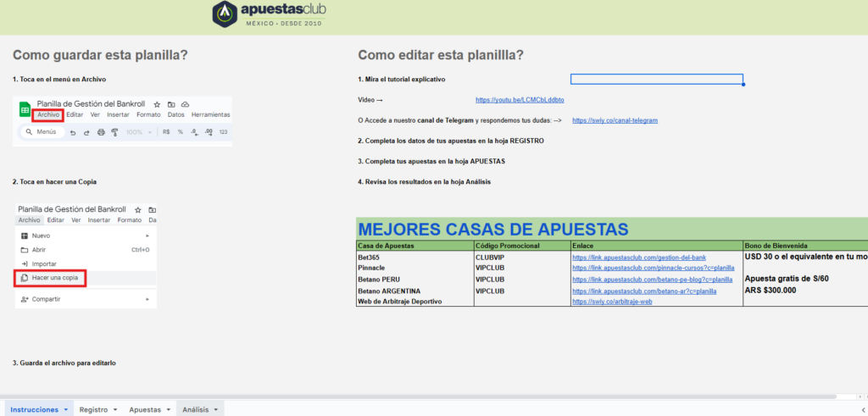Select the CLUBVIP promo code cell

tap(522, 258)
